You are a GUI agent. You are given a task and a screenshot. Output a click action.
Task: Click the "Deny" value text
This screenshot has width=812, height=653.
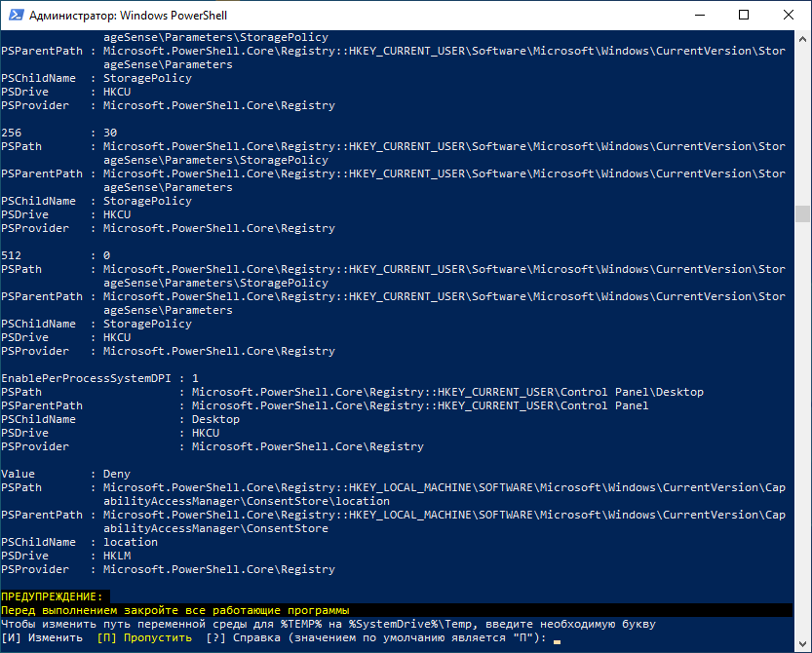coord(117,474)
